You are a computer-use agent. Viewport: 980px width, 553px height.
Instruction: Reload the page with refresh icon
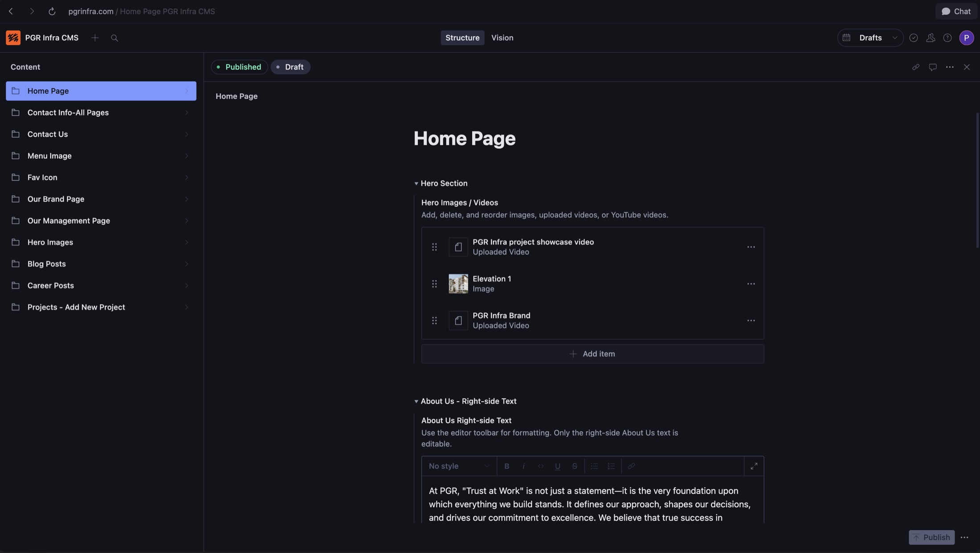pos(52,12)
